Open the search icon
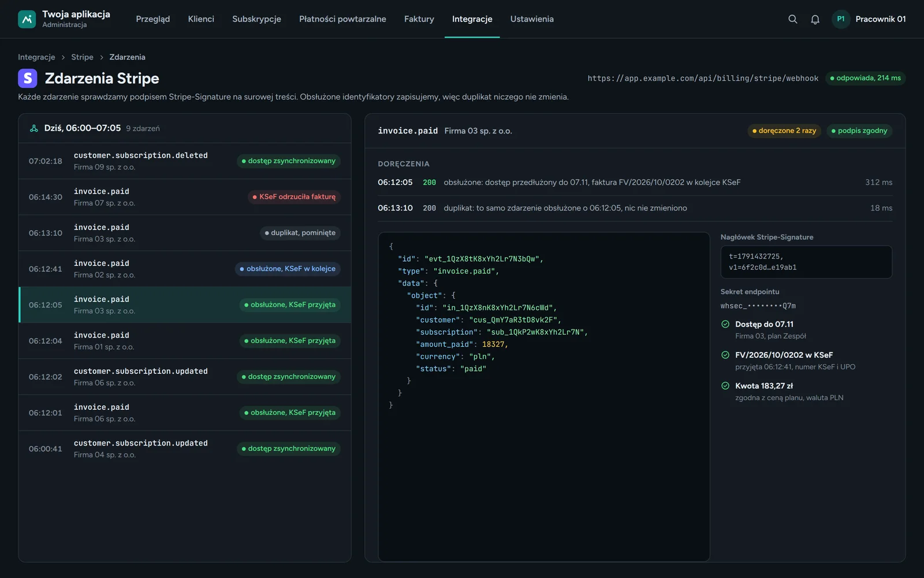The width and height of the screenshot is (924, 578). [x=793, y=19]
